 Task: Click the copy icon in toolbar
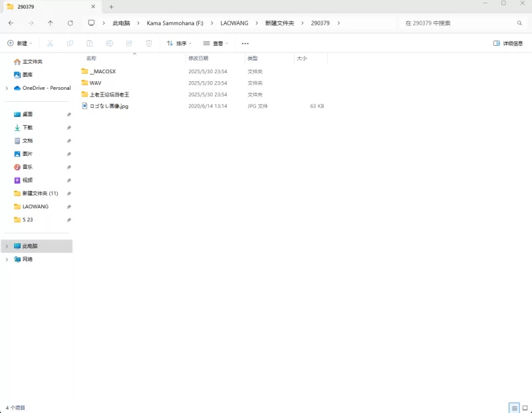click(70, 43)
